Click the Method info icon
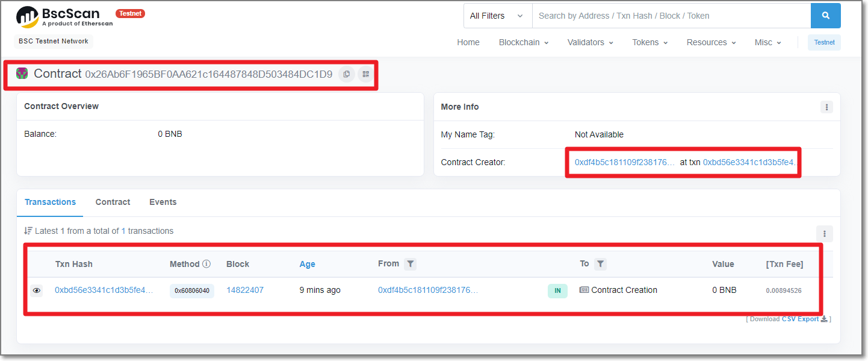The height and width of the screenshot is (361, 868). tap(206, 264)
